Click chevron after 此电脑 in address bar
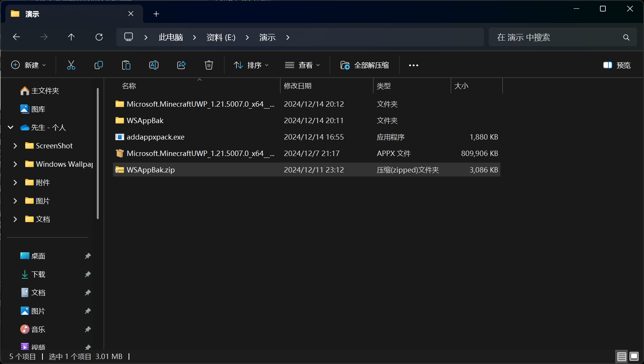 [194, 37]
